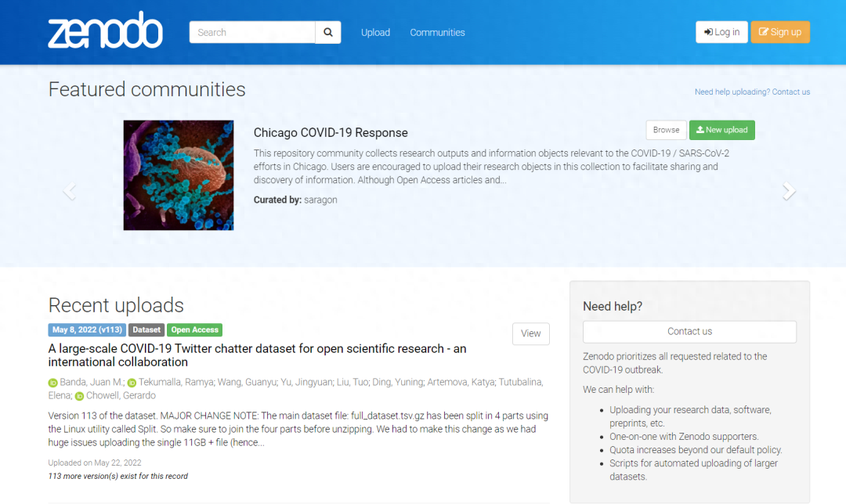Click the Zenodo logo
The image size is (846, 504).
pos(105,31)
